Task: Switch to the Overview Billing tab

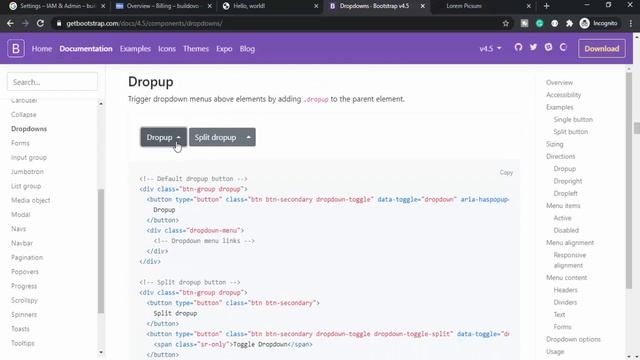Action: click(x=163, y=6)
